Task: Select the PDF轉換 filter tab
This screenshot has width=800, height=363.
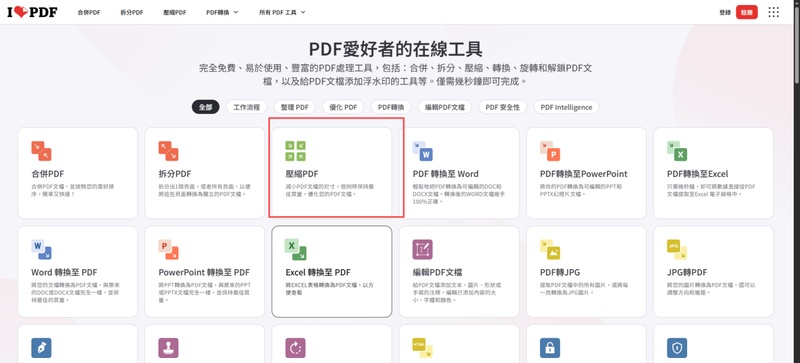Action: click(x=391, y=107)
